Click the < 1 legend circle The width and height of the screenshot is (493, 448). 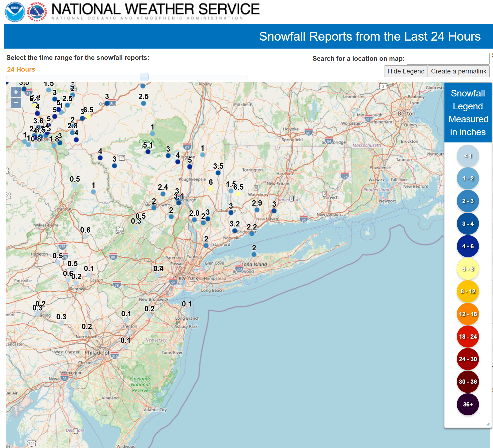(x=468, y=156)
